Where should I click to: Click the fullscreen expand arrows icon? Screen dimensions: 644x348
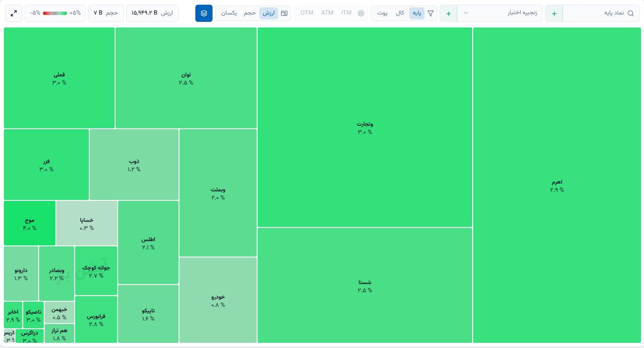pyautogui.click(x=14, y=13)
